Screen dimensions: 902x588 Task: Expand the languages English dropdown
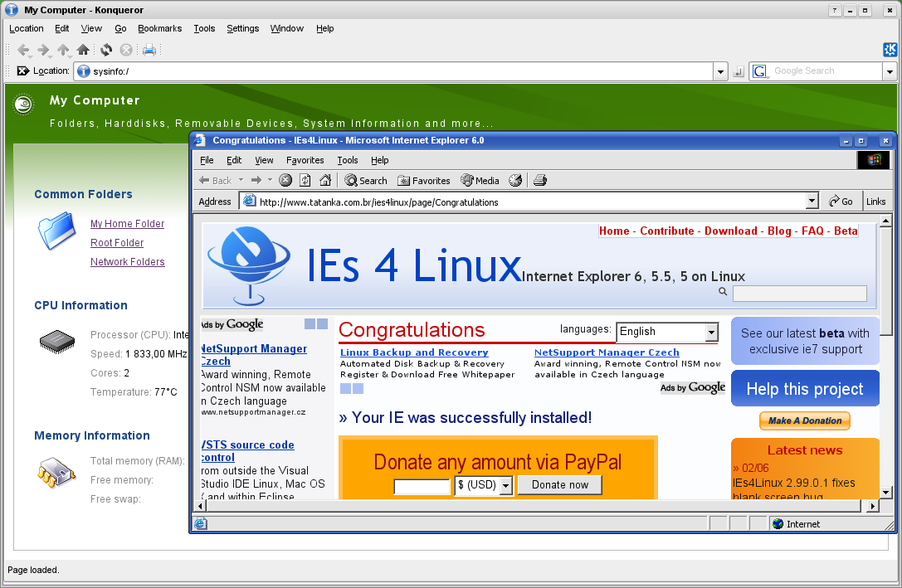(711, 332)
